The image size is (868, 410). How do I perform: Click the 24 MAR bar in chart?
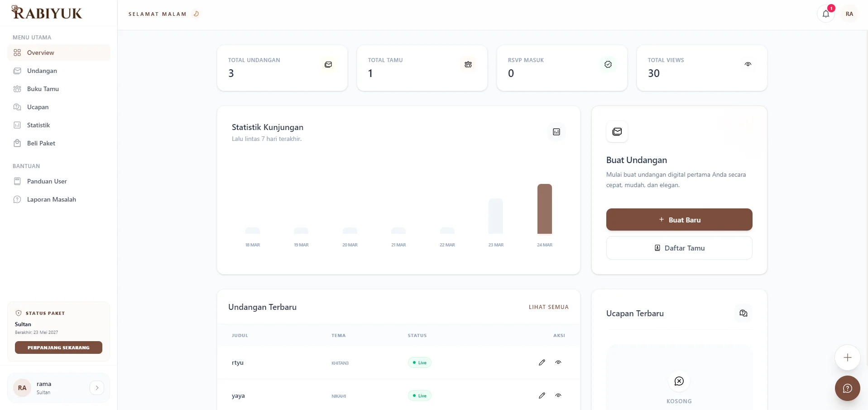544,209
